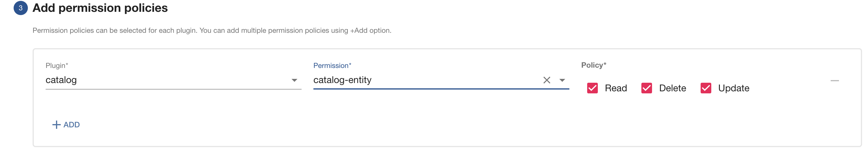Click into the catalog-entity permission input
Screen dimensions: 868x156
click(x=421, y=80)
